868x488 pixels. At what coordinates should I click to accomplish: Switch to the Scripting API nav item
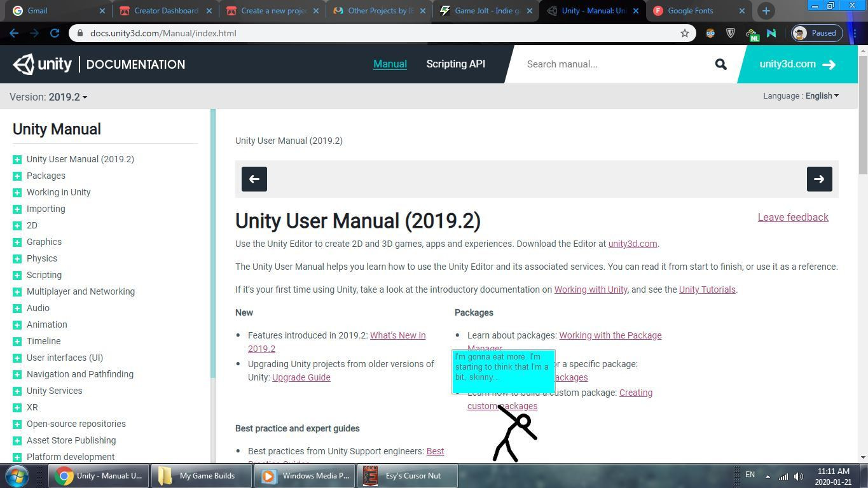455,64
